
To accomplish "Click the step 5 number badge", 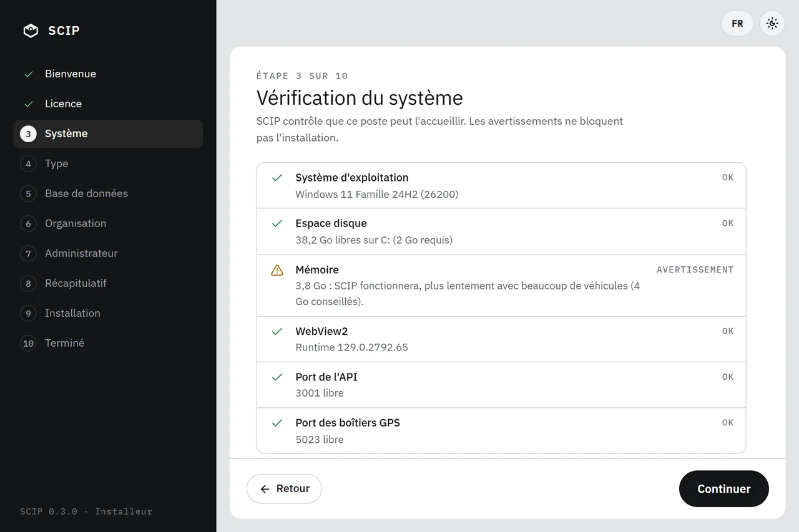I will point(28,193).
